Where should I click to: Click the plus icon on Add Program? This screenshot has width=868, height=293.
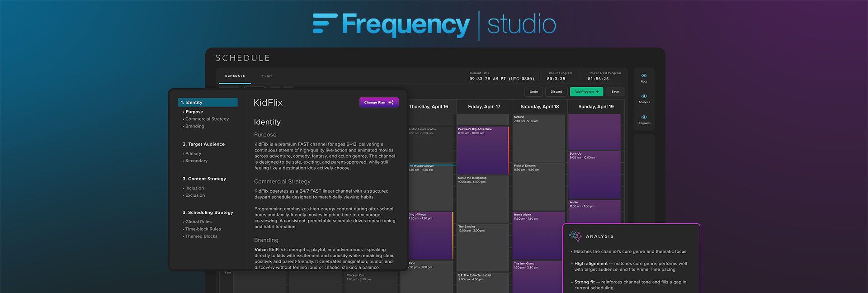tap(597, 92)
